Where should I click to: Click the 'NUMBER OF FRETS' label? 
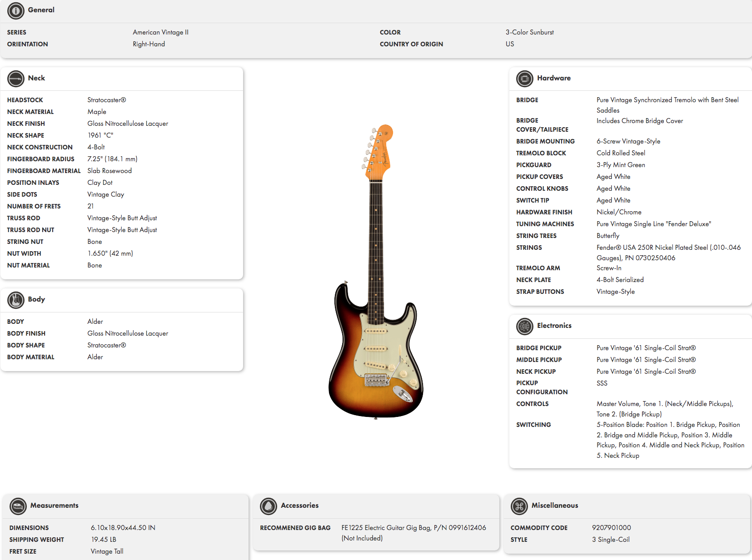(x=34, y=206)
